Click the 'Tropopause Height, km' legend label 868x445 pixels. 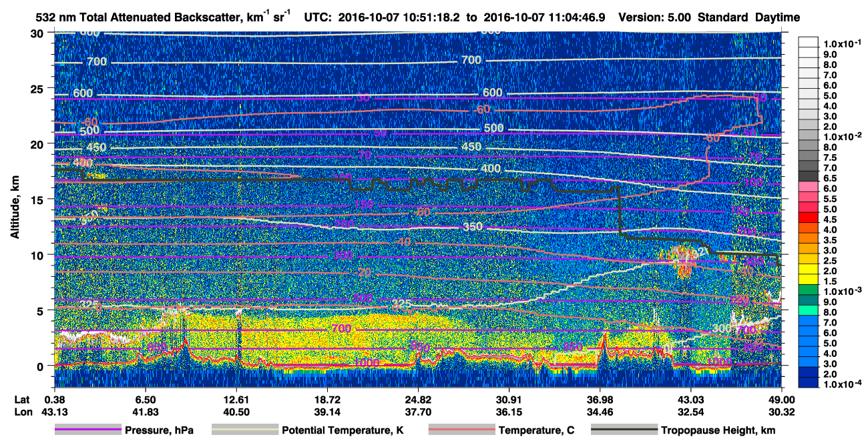pyautogui.click(x=718, y=430)
